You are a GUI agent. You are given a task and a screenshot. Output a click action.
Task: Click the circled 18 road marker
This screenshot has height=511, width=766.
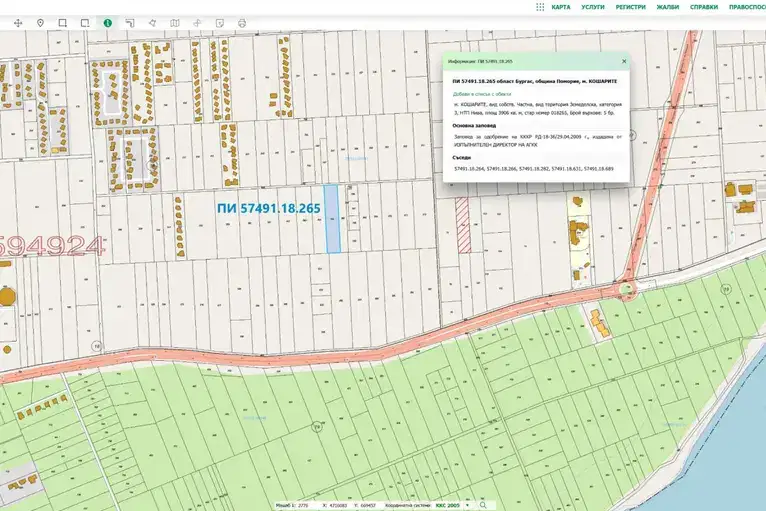click(97, 346)
